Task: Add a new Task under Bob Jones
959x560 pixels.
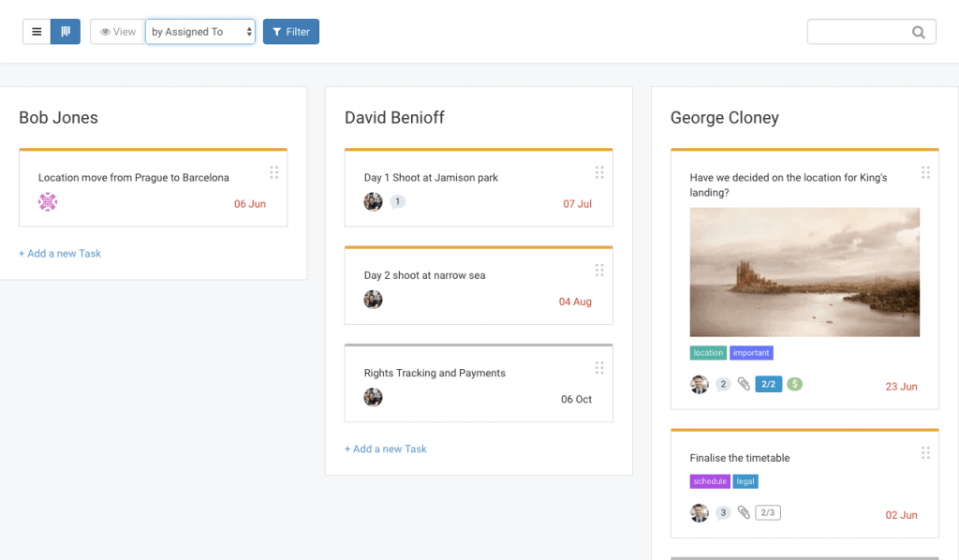Action: click(60, 254)
